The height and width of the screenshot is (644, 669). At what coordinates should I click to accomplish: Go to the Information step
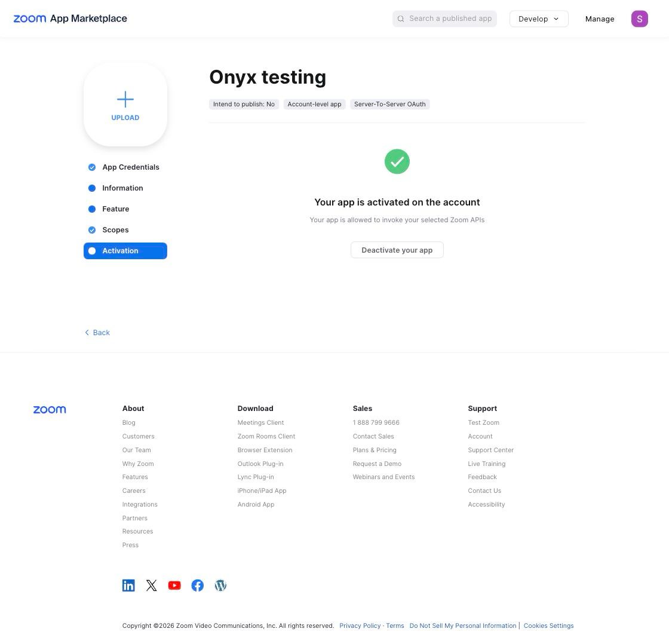click(125, 188)
